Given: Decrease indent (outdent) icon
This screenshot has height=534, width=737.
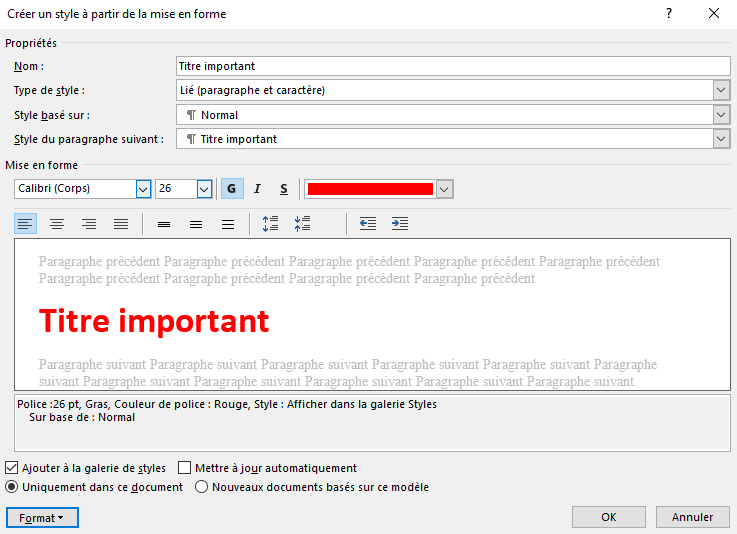Looking at the screenshot, I should (x=368, y=224).
